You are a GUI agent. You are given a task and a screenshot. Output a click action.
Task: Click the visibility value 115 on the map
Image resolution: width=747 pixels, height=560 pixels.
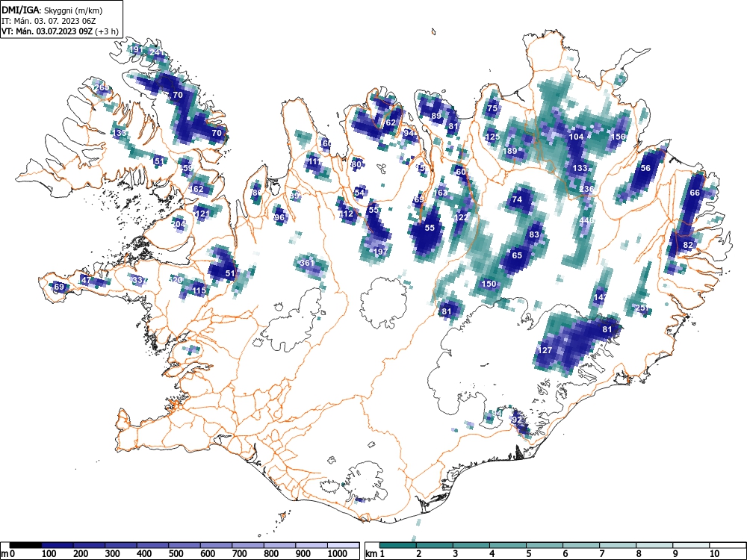pos(199,290)
